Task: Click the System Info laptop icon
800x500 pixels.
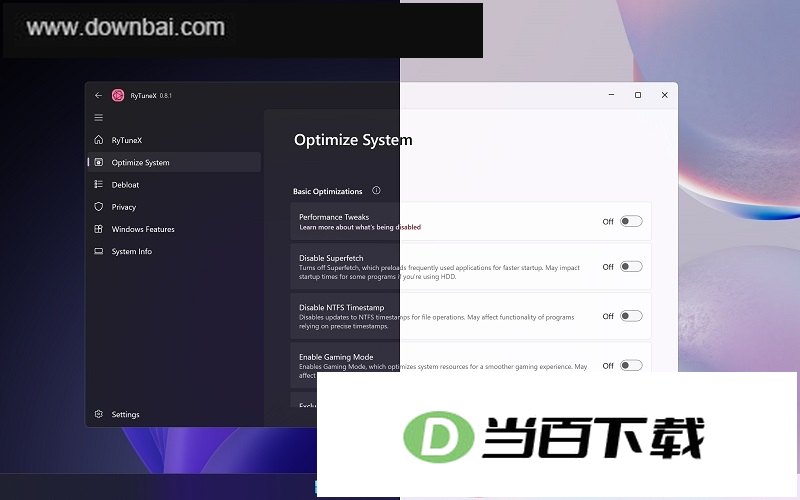Action: point(98,251)
